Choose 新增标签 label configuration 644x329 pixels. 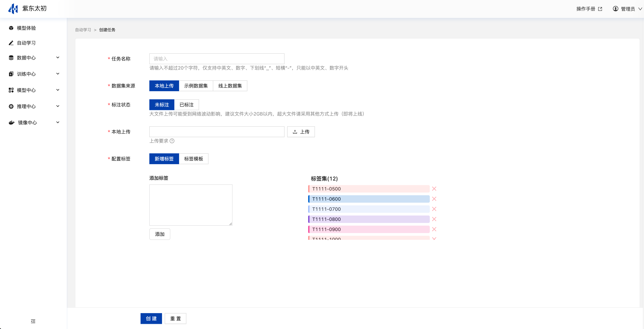tap(164, 159)
